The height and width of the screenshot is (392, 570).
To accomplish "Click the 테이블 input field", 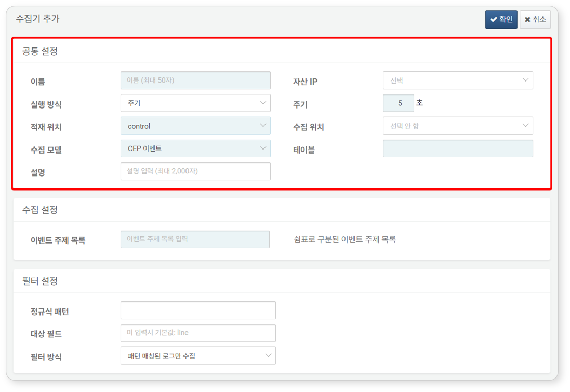I will 458,148.
